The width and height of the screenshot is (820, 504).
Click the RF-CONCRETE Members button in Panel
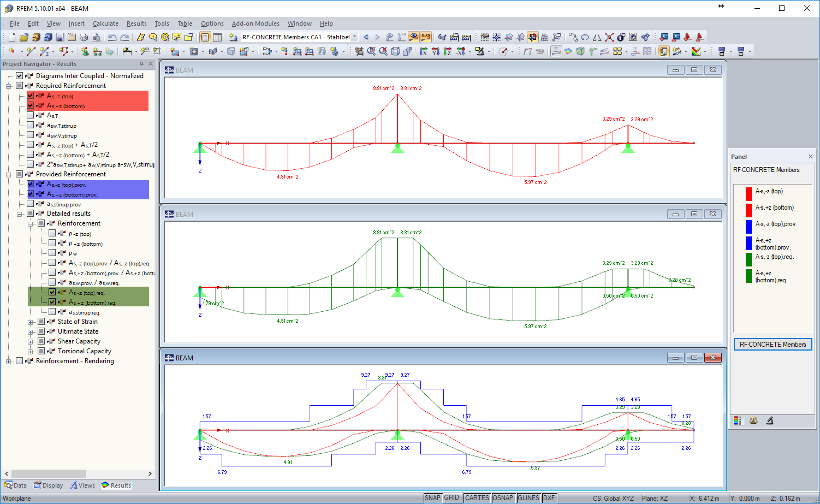pos(773,345)
